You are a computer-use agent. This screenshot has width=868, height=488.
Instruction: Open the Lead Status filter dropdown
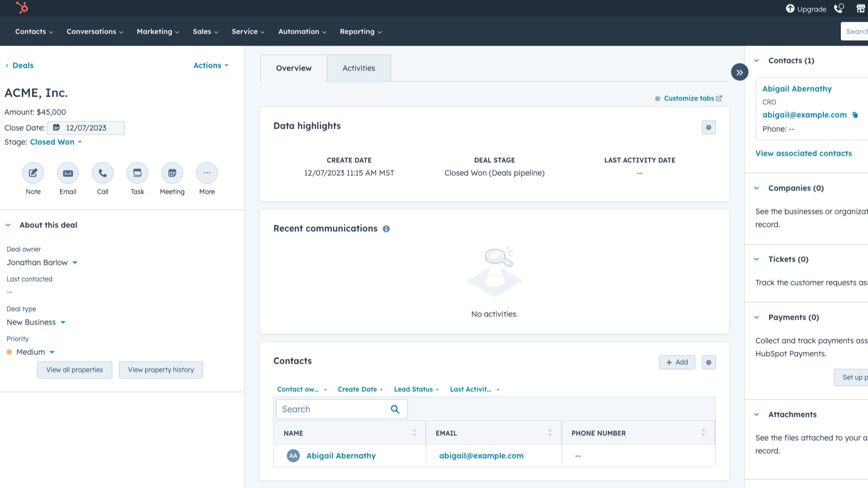click(x=417, y=390)
